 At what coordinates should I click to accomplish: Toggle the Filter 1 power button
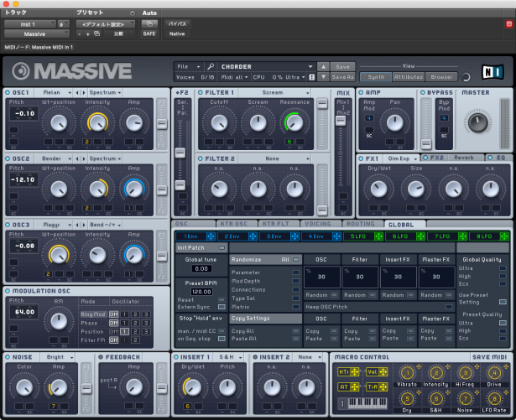coord(201,92)
